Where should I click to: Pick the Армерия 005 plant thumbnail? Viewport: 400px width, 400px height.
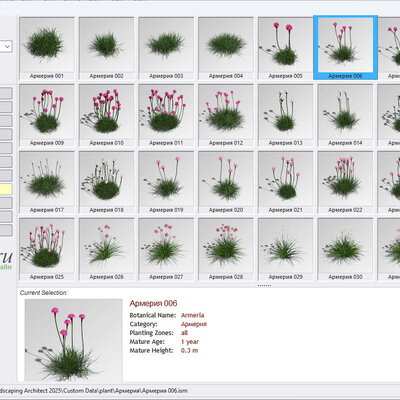point(285,48)
